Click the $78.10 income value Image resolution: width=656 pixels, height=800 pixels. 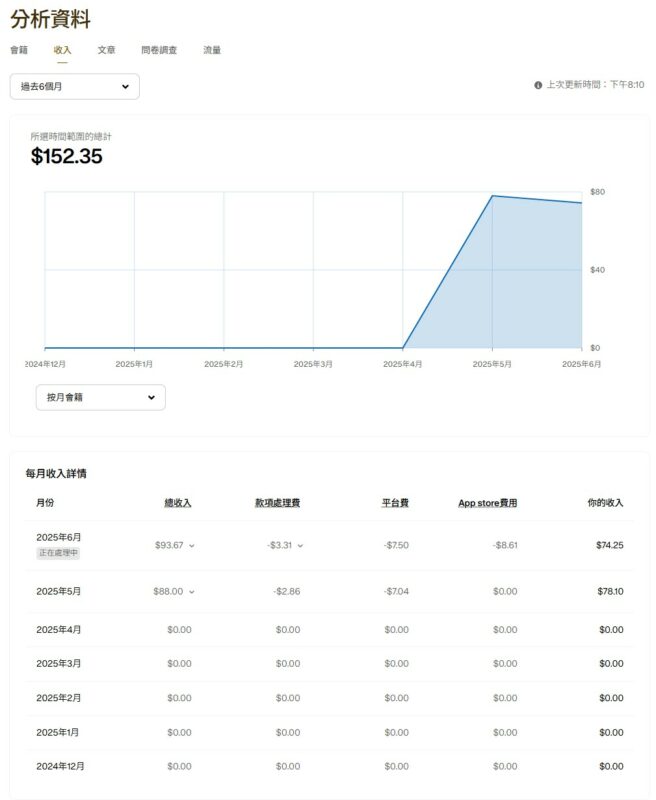(x=610, y=591)
